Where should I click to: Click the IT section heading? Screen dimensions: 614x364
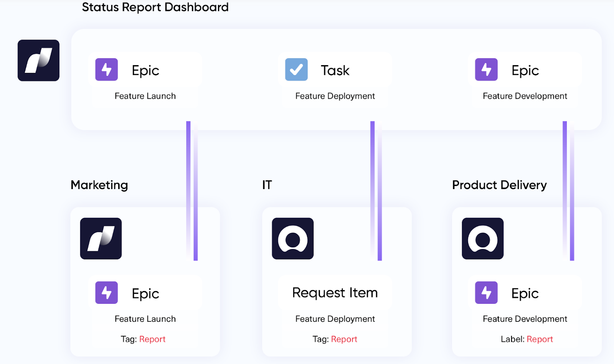pos(267,185)
